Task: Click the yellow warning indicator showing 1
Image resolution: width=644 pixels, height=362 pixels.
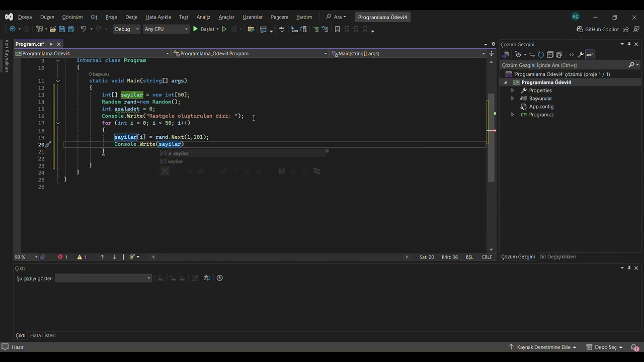Action: click(82, 257)
